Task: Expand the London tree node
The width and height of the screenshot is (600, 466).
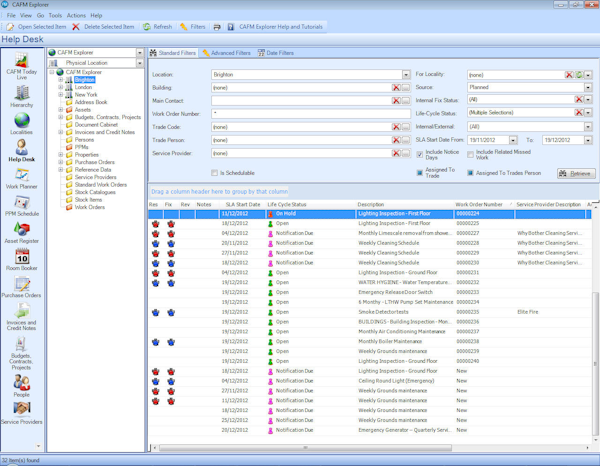Action: tap(61, 87)
